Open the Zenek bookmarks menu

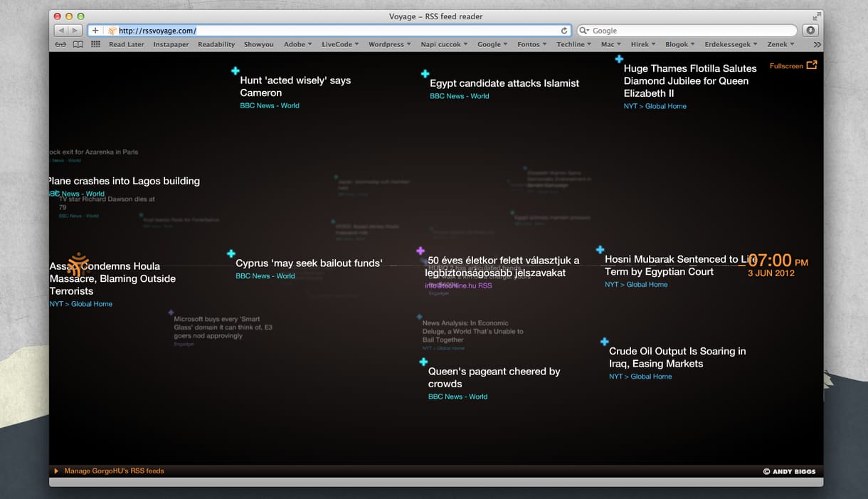(780, 44)
